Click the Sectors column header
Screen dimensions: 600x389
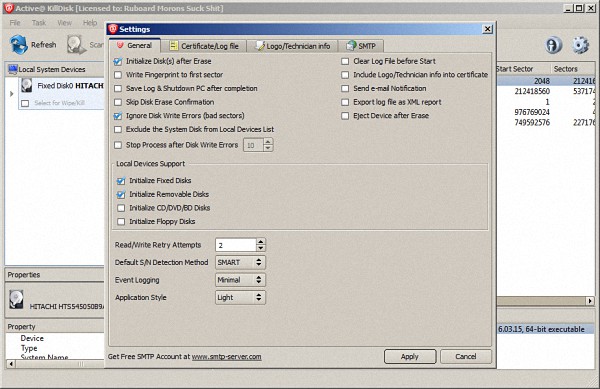pos(573,69)
